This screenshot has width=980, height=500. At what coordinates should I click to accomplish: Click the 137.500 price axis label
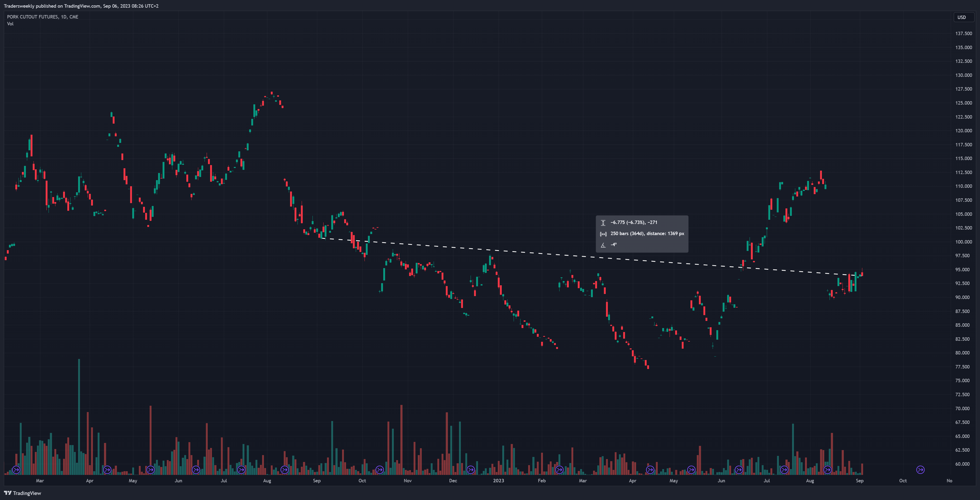[963, 34]
